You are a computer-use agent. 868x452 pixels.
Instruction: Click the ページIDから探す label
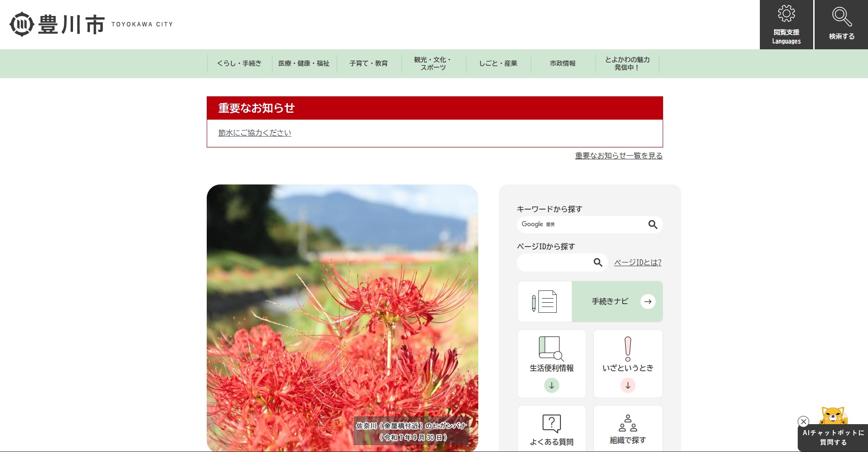tap(546, 247)
